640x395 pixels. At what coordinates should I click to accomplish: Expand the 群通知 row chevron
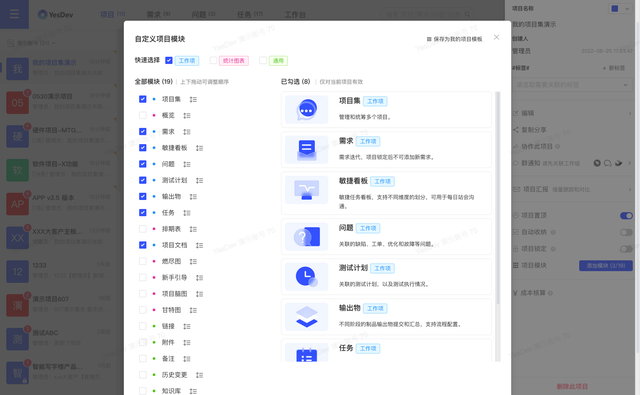click(630, 163)
